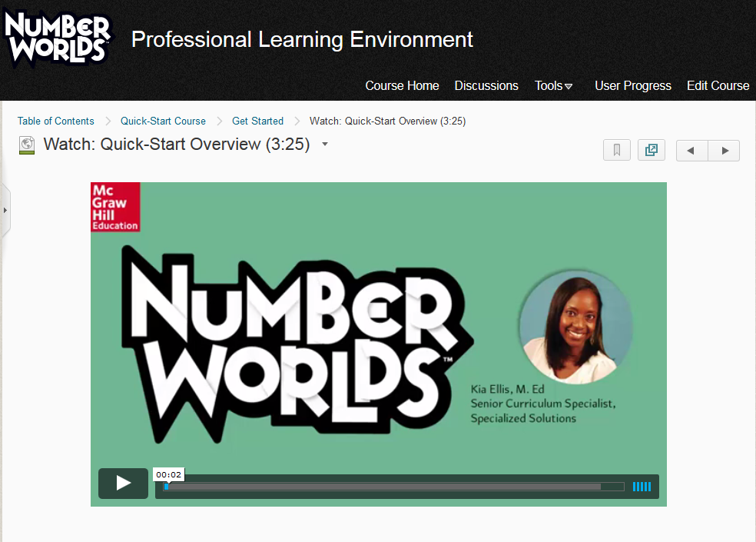Open the dropdown arrow next to the video title
756x542 pixels.
tap(325, 145)
